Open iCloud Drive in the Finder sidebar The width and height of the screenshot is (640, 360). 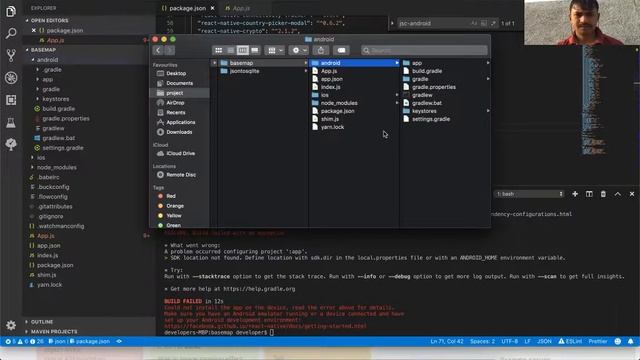click(180, 153)
